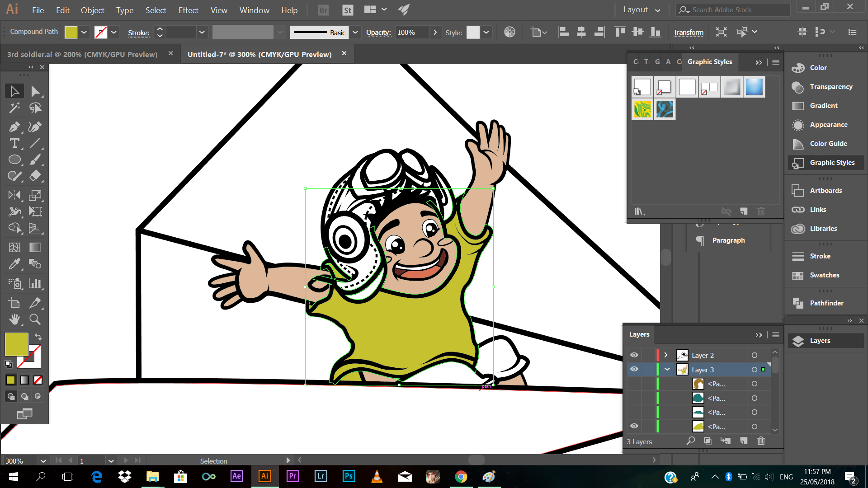Screen dimensions: 868x488
Task: Swap fill and stroke colors
Action: (38, 337)
